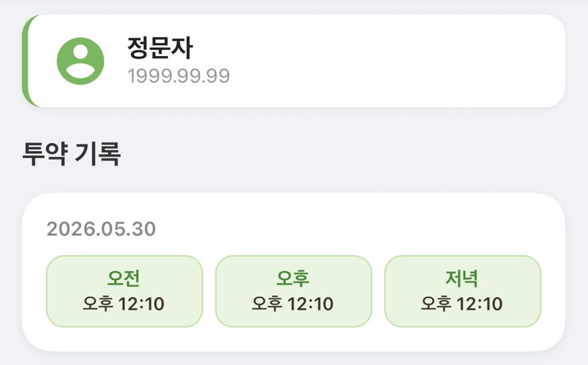Toggle the 저녁 medication chip
588x365 pixels.
[x=462, y=291]
